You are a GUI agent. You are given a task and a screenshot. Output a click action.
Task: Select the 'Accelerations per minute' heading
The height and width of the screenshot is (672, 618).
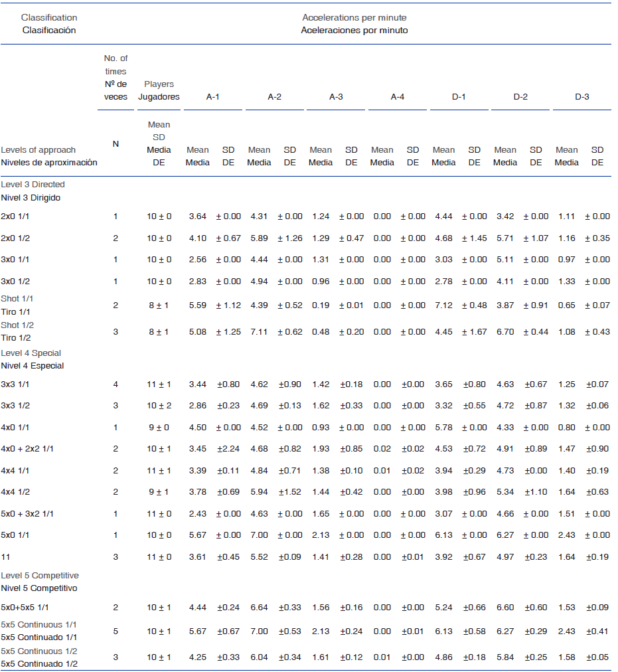click(x=354, y=17)
